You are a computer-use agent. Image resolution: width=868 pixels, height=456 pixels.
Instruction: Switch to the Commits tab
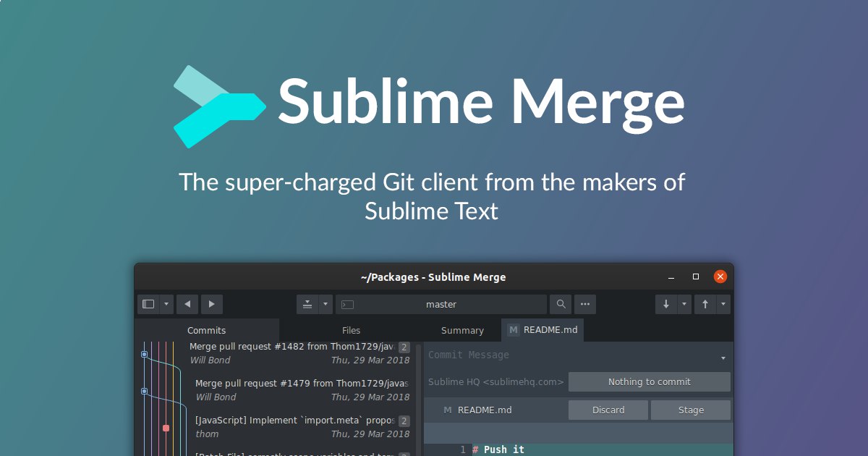(207, 330)
